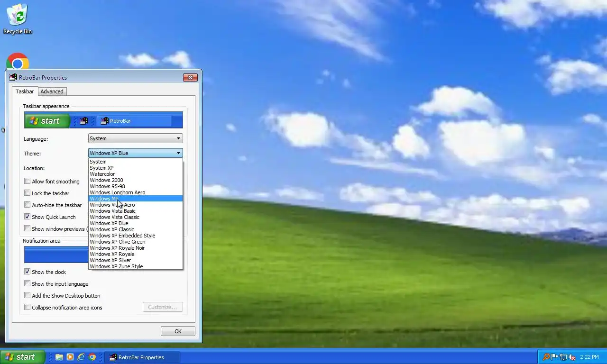Screen dimensions: 607x364
Task: Select Windows 95-98 theme
Action: coord(136,186)
